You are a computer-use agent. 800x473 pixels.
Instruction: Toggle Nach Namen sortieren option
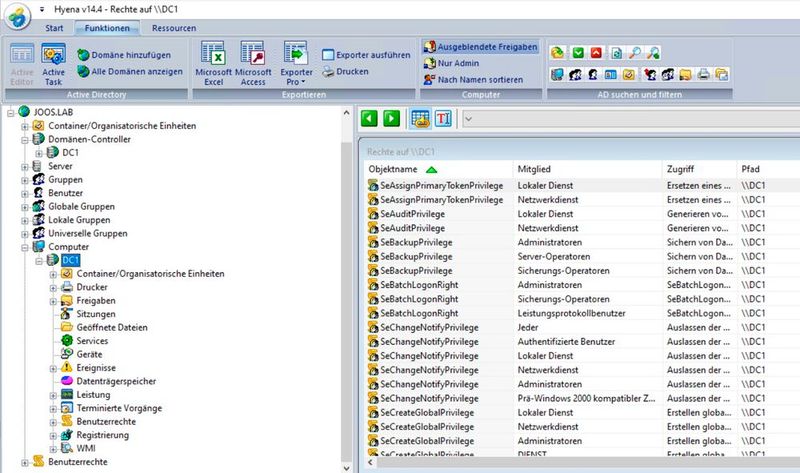[473, 80]
